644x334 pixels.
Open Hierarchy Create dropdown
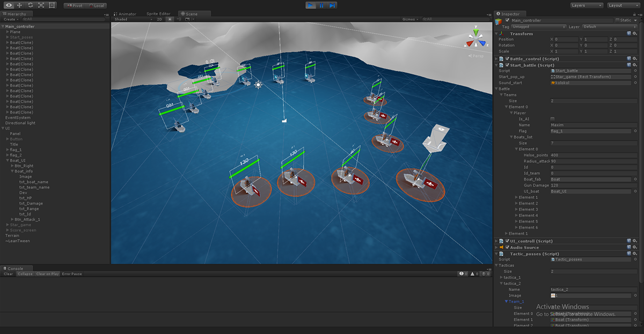[x=11, y=19]
